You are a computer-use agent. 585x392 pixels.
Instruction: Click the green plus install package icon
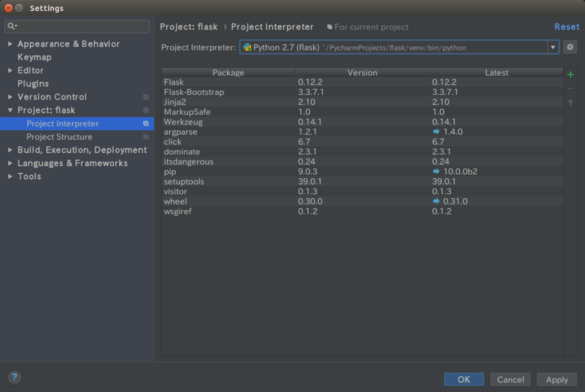(x=570, y=75)
